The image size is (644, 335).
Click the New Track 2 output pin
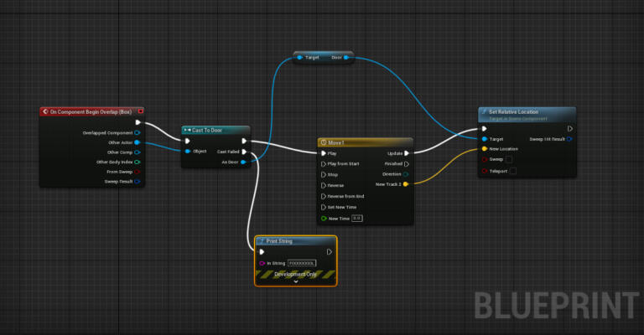pos(406,184)
